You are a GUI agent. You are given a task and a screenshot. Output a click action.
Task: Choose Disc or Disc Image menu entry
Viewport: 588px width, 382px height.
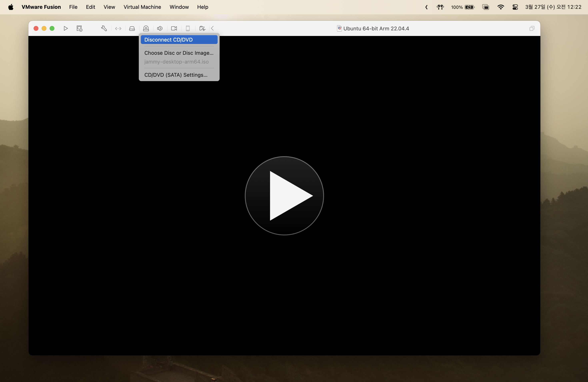coord(179,53)
